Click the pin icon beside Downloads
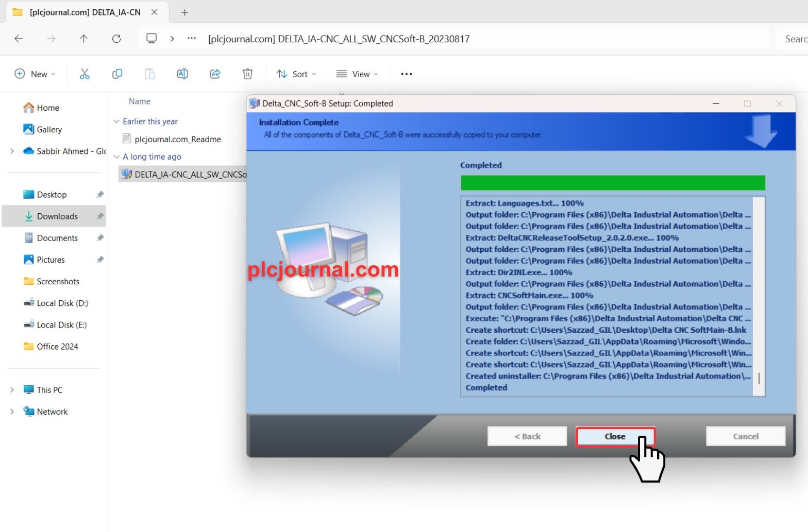808x532 pixels. (x=100, y=216)
